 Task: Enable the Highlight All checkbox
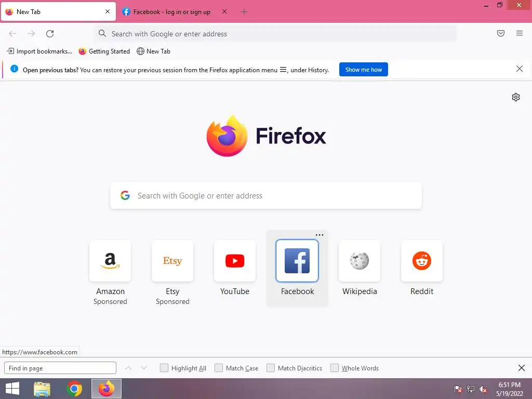click(x=164, y=368)
